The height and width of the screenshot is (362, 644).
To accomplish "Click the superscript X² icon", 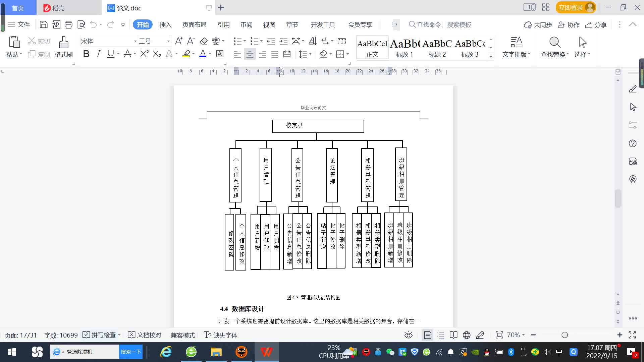I will pyautogui.click(x=144, y=54).
